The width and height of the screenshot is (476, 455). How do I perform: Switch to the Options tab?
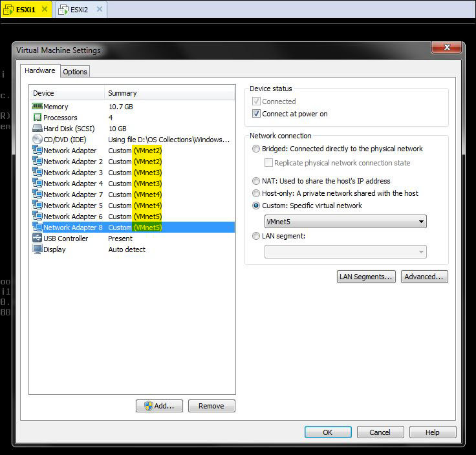75,72
